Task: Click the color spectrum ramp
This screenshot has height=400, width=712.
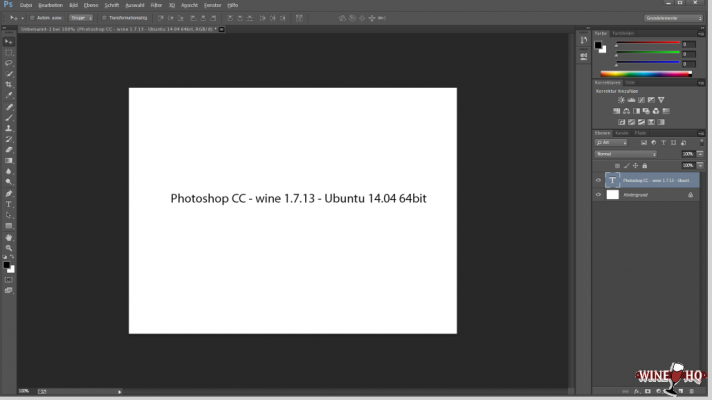Action: 646,74
